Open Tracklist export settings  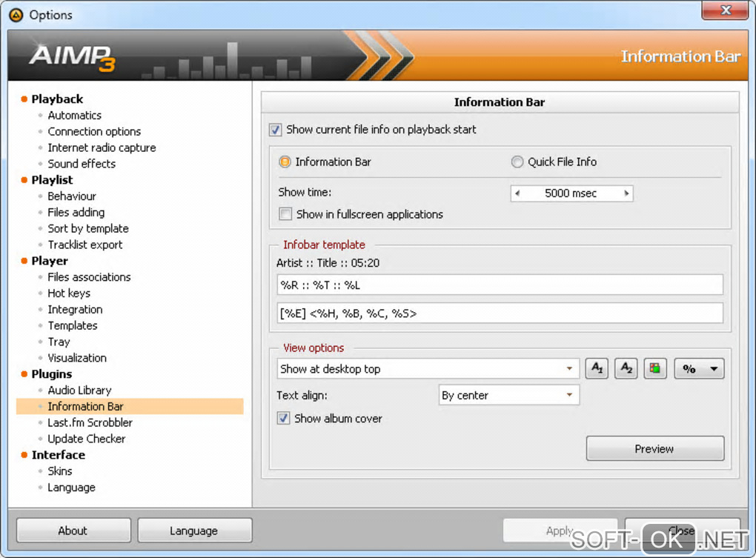(x=85, y=245)
